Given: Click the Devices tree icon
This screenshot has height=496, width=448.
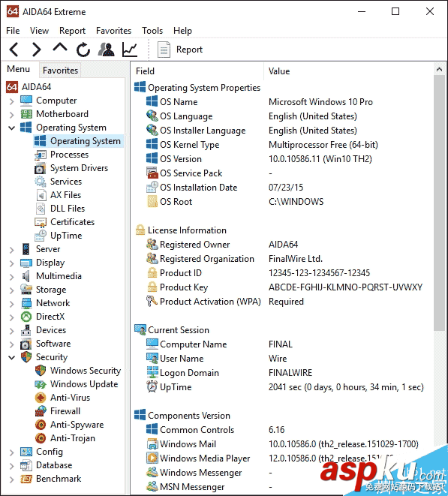Looking at the screenshot, I should tap(26, 330).
